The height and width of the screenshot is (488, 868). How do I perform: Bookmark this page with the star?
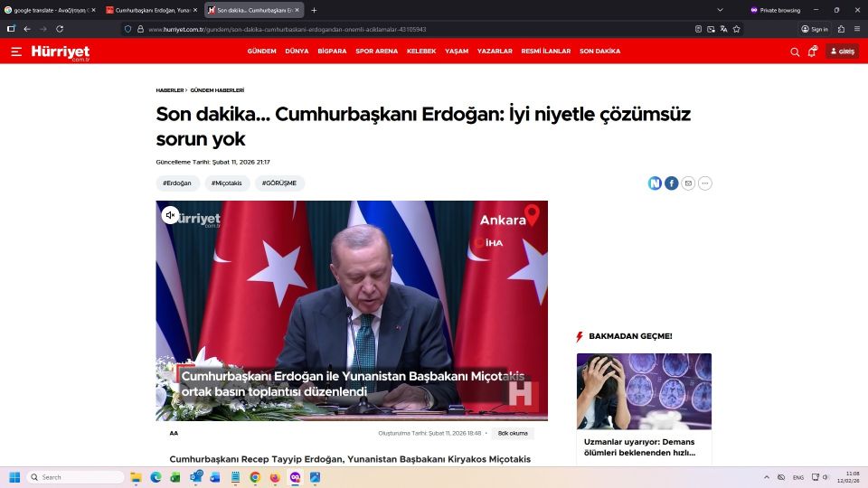pyautogui.click(x=736, y=29)
